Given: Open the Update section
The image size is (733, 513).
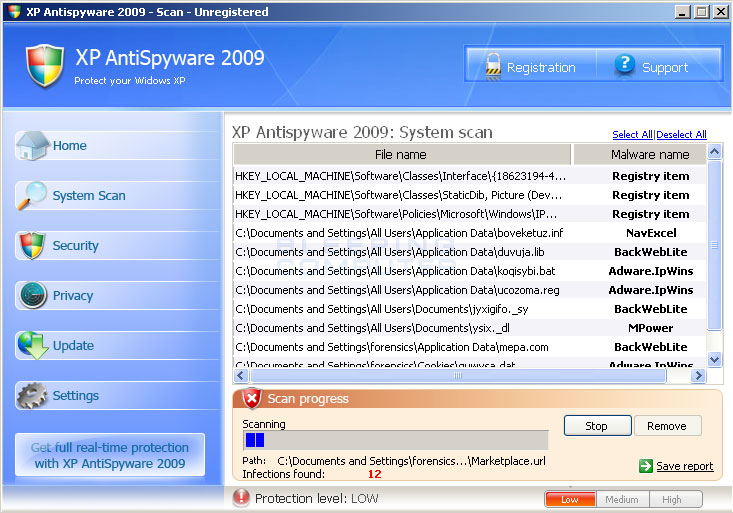Looking at the screenshot, I should coord(117,346).
